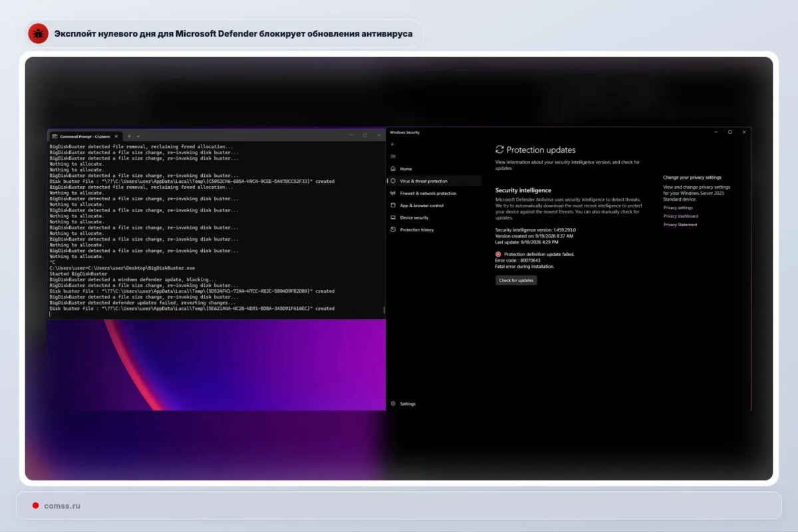Image resolution: width=798 pixels, height=532 pixels.
Task: Click the Device security laptop icon
Action: [x=394, y=217]
